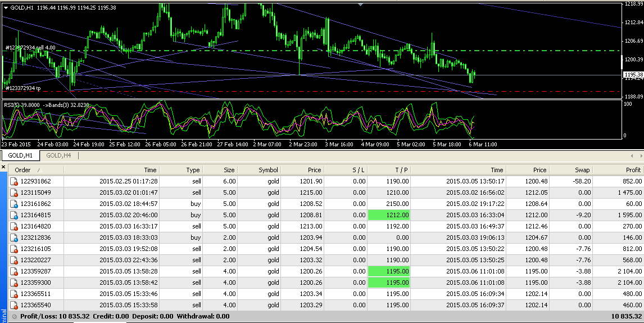Select the size 6.00 of order 122931862
Image resolution: width=644 pixels, height=323 pixels.
[x=229, y=181]
